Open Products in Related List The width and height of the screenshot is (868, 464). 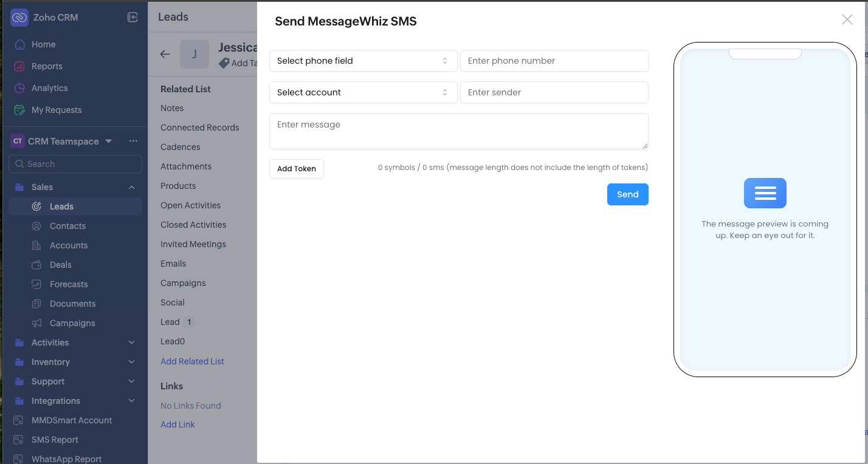coord(178,186)
